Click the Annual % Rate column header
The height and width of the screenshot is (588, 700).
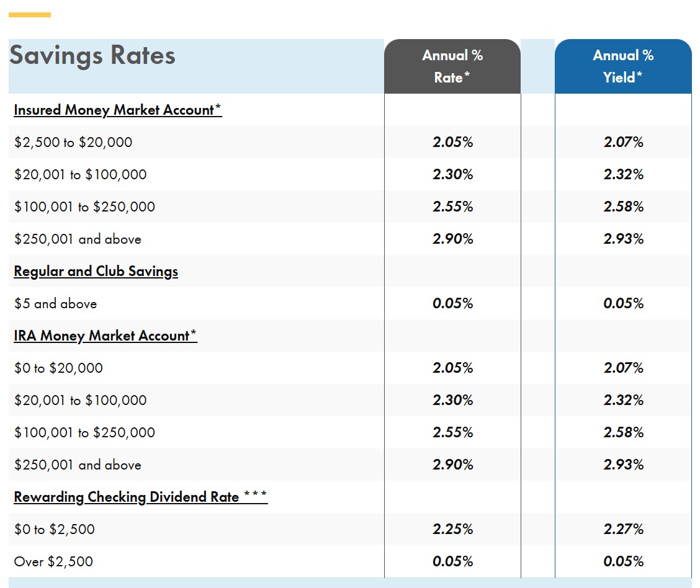coord(452,66)
